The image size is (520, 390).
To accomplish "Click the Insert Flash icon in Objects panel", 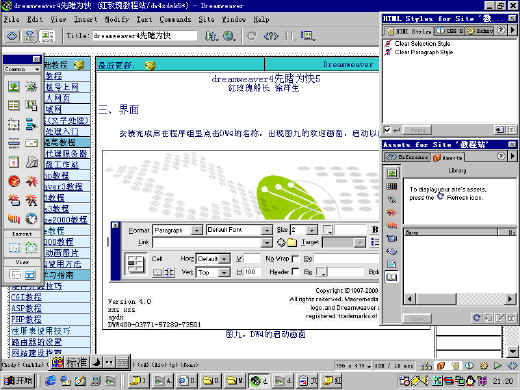I will [x=14, y=181].
